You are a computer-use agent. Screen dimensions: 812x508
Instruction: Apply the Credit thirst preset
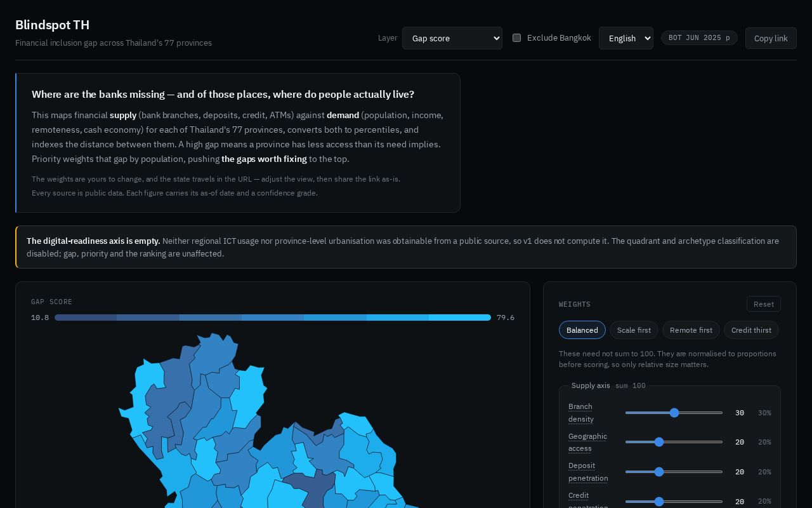click(x=751, y=330)
